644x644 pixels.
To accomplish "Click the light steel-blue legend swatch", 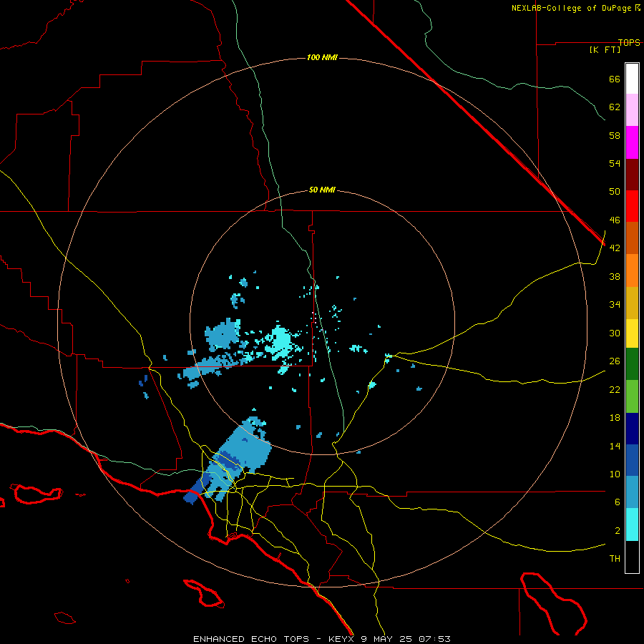I will pyautogui.click(x=632, y=492).
